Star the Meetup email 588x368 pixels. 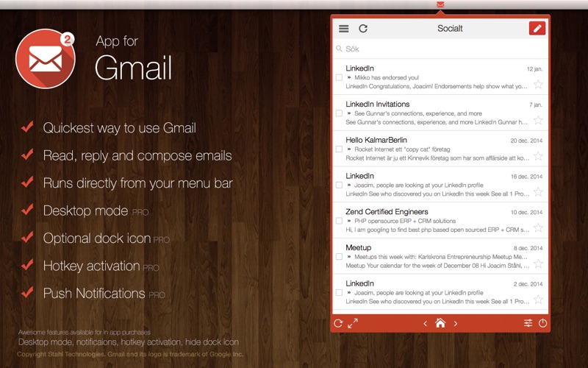pos(538,263)
